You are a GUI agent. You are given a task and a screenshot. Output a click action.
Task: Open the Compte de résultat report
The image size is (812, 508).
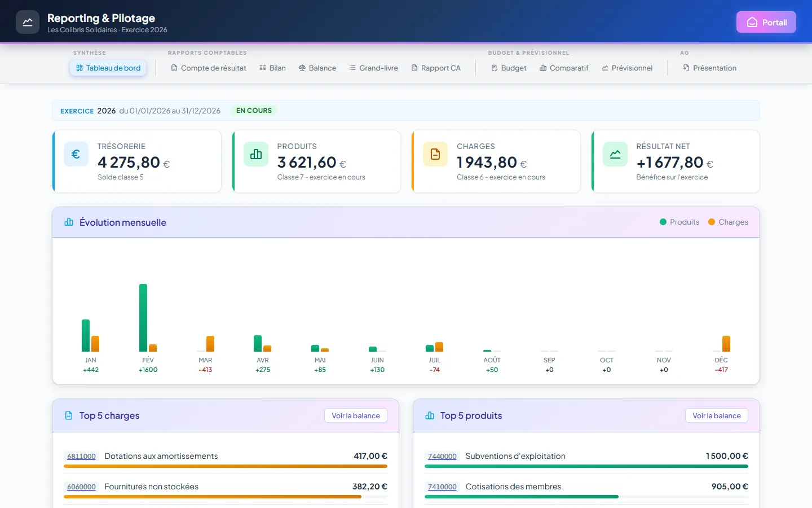[209, 68]
